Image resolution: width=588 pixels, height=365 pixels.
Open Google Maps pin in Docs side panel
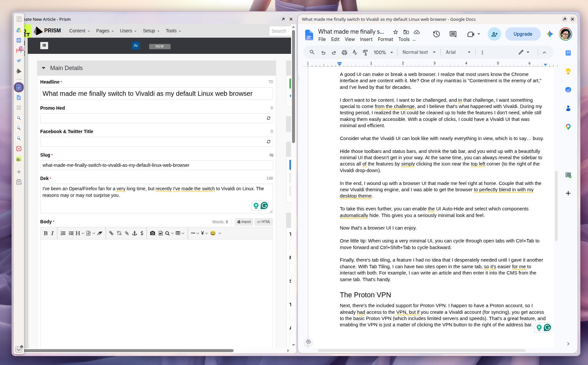click(568, 127)
